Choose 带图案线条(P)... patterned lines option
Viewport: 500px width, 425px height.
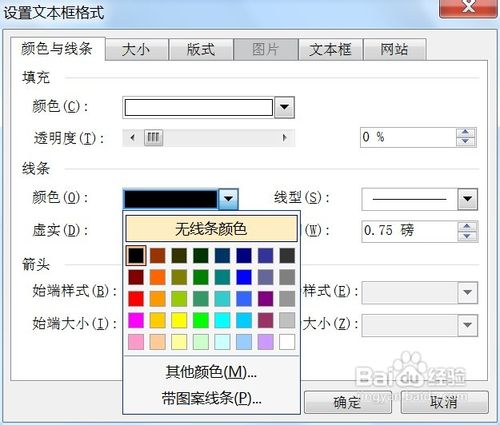pyautogui.click(x=211, y=398)
